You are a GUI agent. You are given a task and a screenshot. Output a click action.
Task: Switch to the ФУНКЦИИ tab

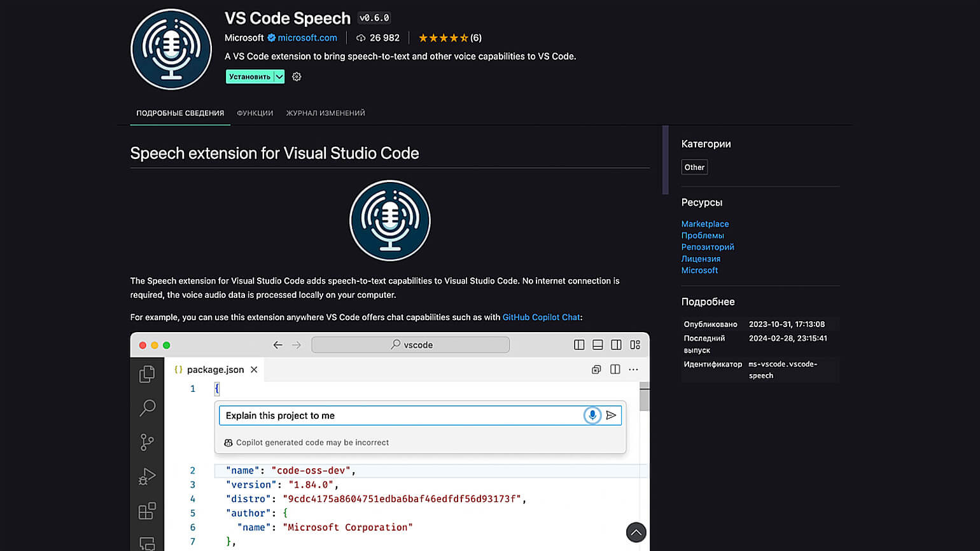255,113
